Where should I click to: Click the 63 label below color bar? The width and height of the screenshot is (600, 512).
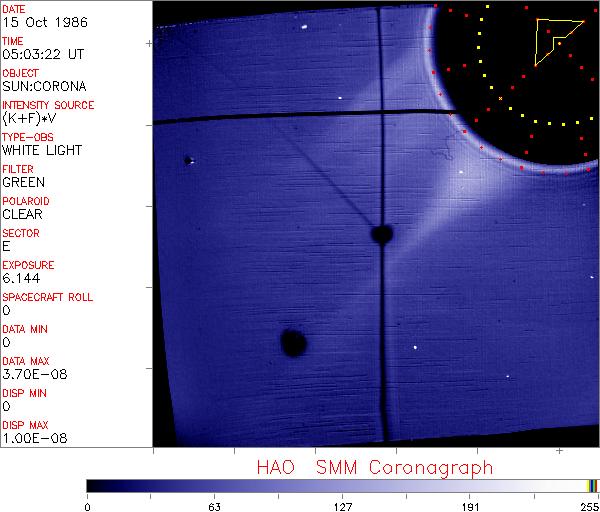pos(214,507)
